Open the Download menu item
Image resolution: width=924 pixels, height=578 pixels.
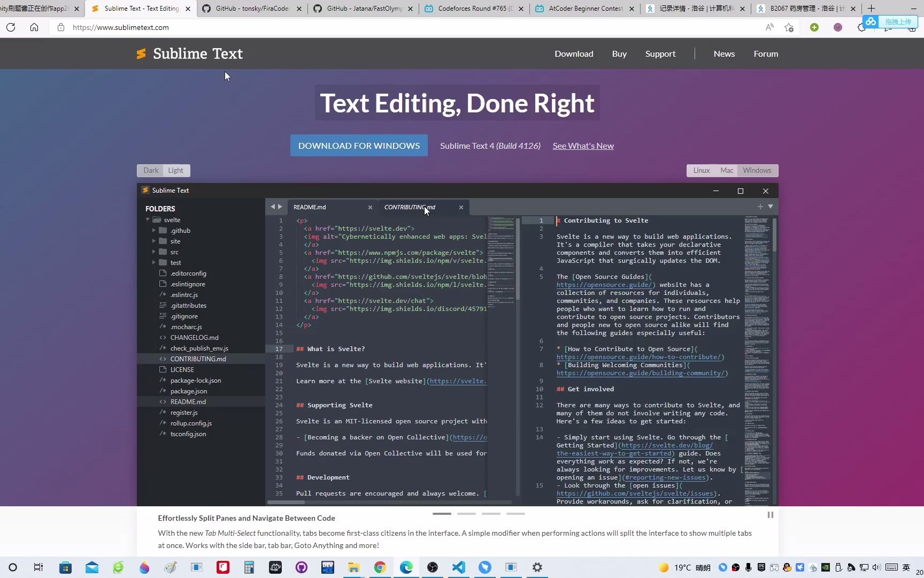click(573, 54)
